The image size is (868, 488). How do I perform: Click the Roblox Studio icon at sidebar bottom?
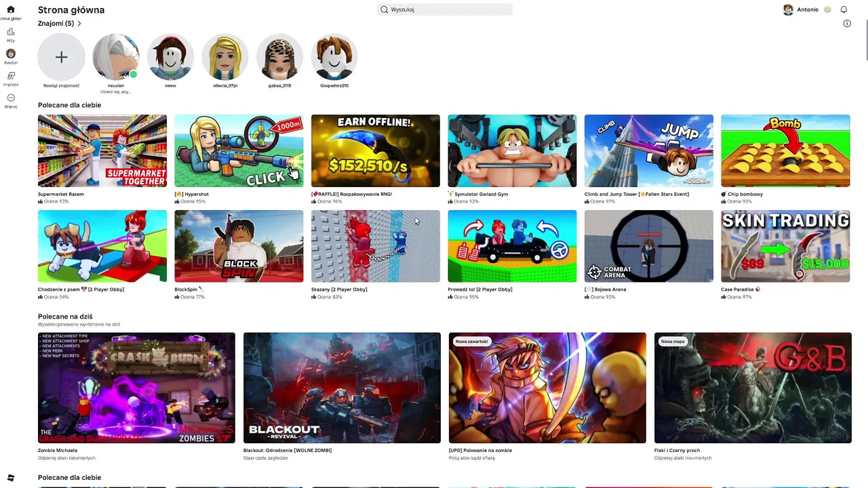tap(10, 478)
